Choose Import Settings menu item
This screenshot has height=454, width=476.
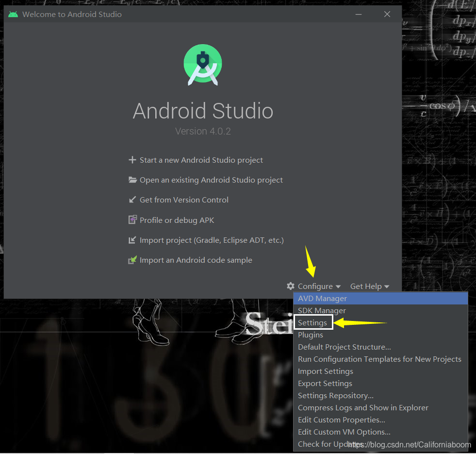coord(381,371)
